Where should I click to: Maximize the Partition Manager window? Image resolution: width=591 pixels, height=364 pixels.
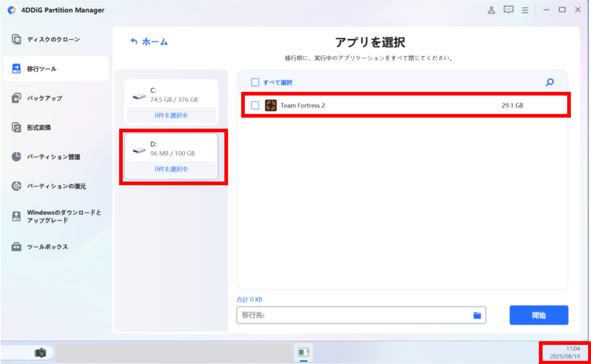(x=562, y=10)
